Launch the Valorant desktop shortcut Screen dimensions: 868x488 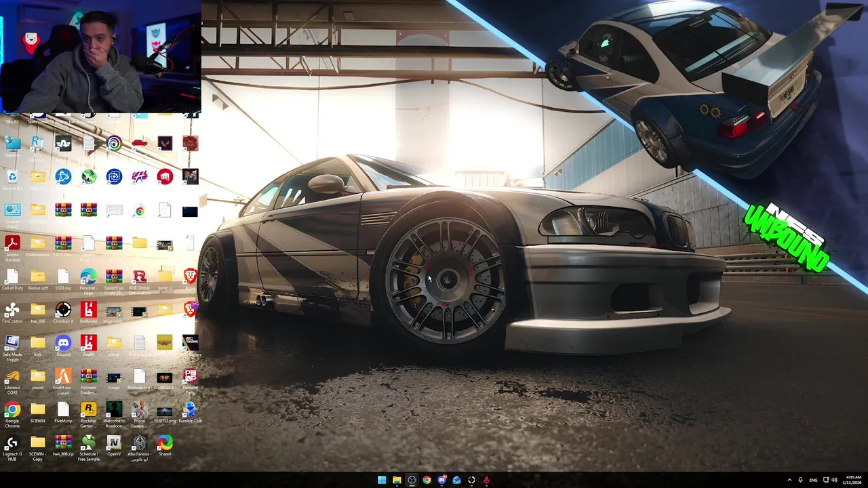[x=165, y=144]
